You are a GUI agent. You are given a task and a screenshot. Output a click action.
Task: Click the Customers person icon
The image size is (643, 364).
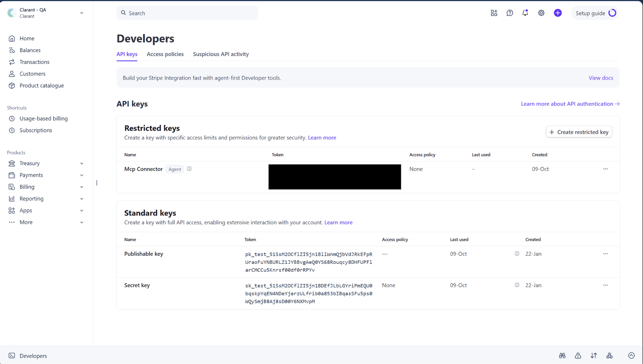point(12,74)
